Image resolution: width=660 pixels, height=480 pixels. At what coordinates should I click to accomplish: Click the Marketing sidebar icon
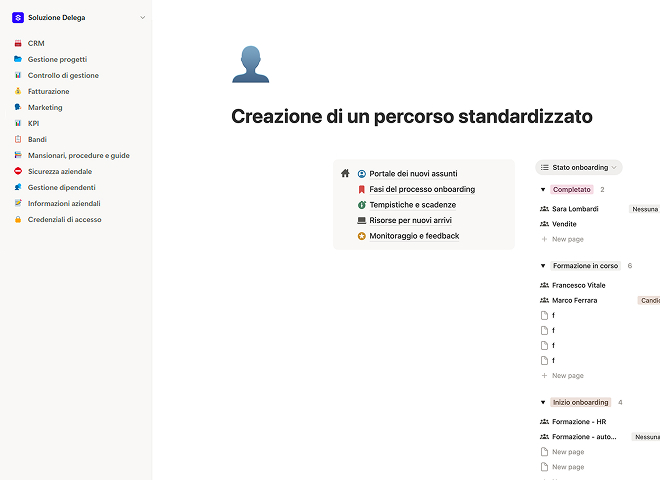click(x=18, y=107)
